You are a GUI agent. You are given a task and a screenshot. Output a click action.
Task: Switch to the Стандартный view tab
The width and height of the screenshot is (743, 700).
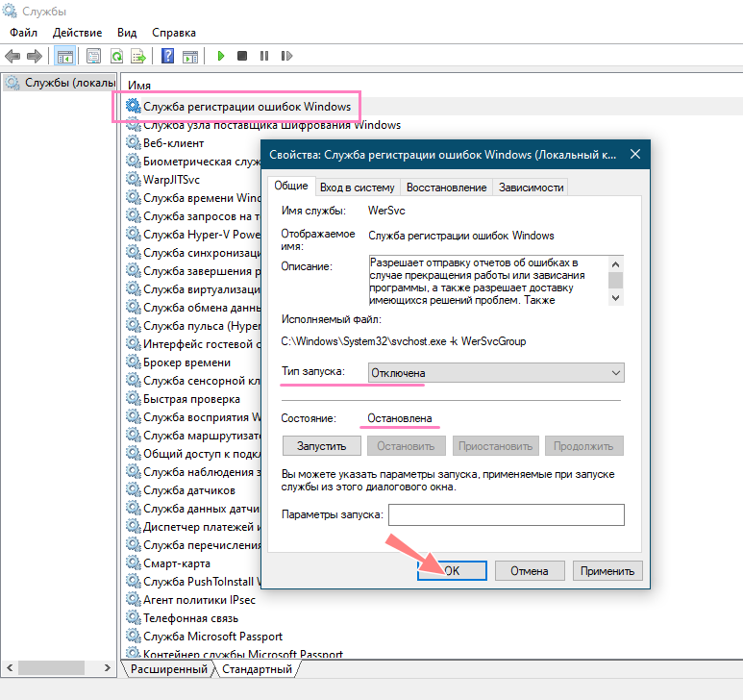(x=257, y=669)
